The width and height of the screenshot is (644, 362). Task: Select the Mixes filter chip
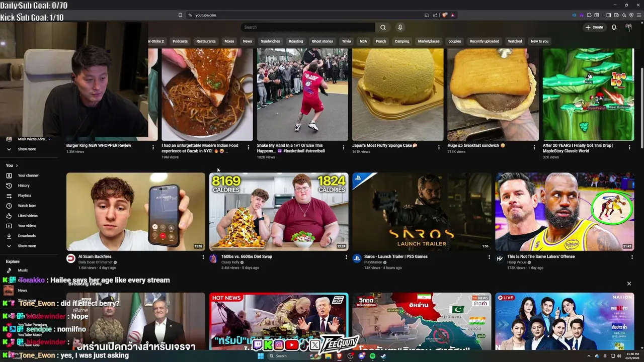coord(229,41)
